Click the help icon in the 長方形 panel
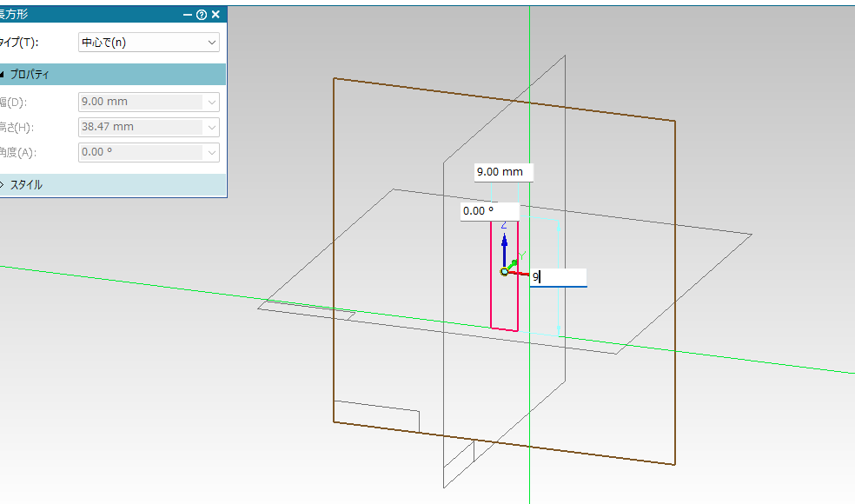 click(202, 14)
